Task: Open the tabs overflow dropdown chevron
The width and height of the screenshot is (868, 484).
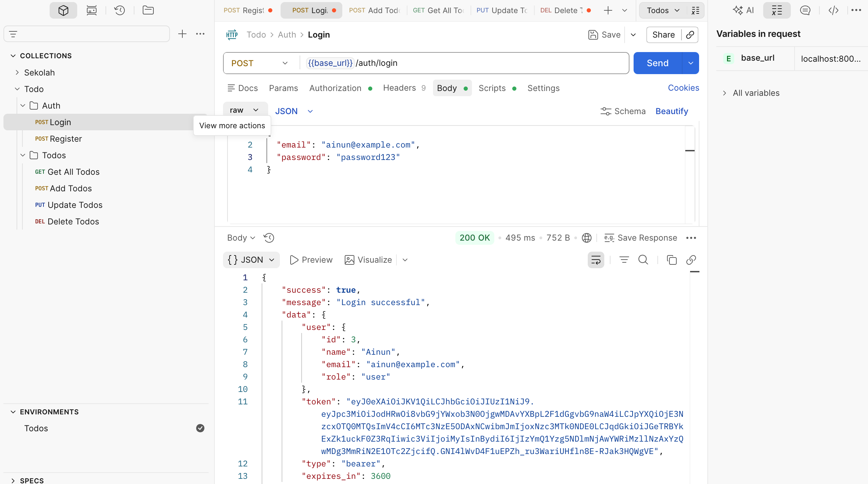Action: (625, 10)
